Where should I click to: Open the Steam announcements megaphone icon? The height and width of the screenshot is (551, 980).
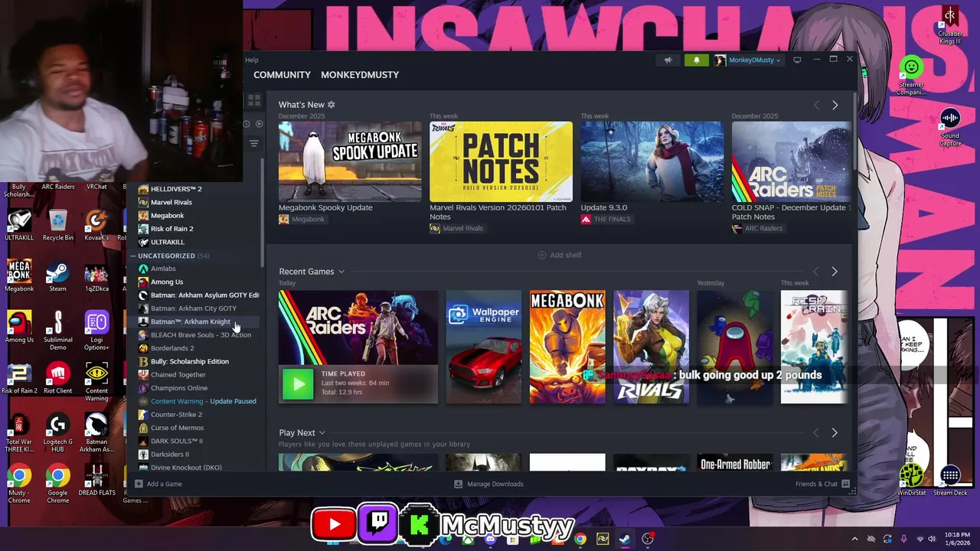668,60
